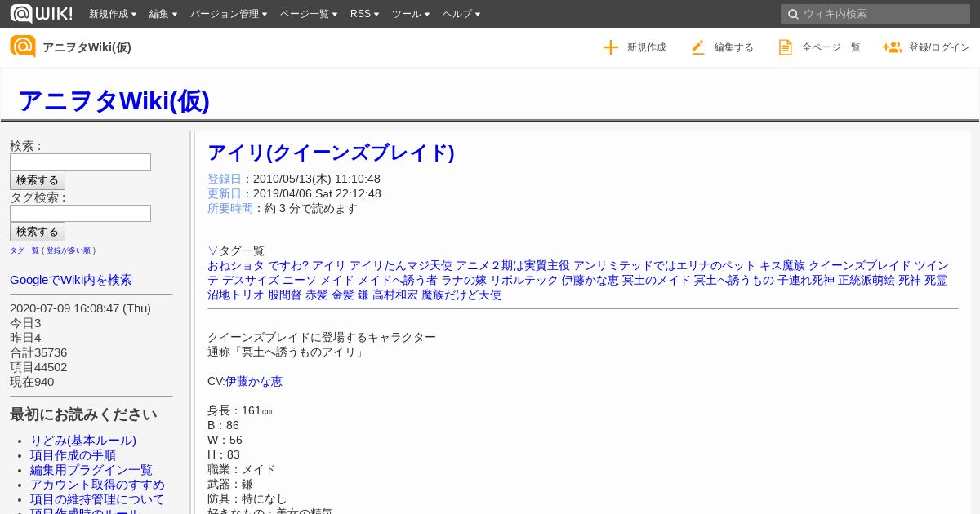Click the 金髪 tag
This screenshot has height=514, width=980.
click(x=343, y=295)
